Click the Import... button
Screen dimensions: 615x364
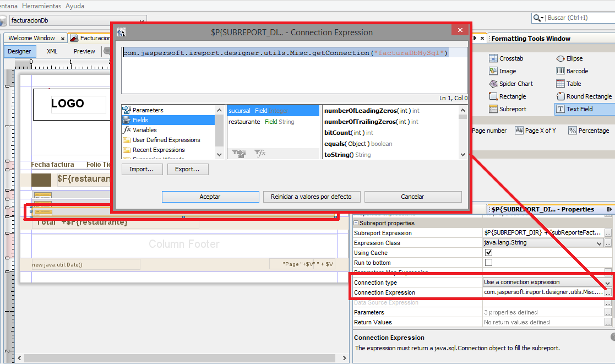[x=142, y=169]
